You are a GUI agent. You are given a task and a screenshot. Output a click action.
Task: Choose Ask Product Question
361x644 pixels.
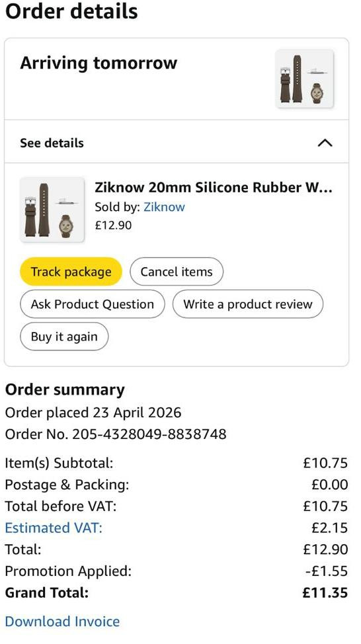[x=93, y=304]
